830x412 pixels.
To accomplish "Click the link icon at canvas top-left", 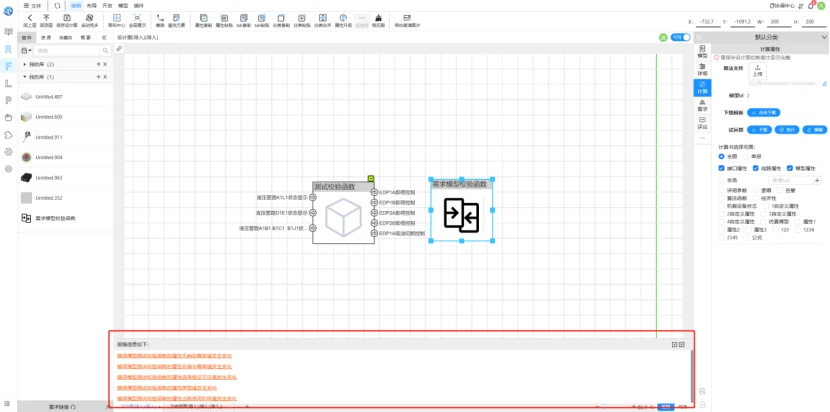I will click(119, 48).
